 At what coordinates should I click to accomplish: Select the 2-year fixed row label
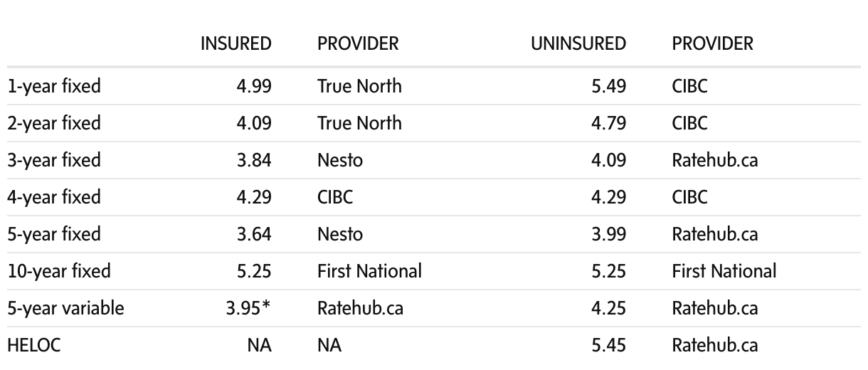(x=54, y=123)
